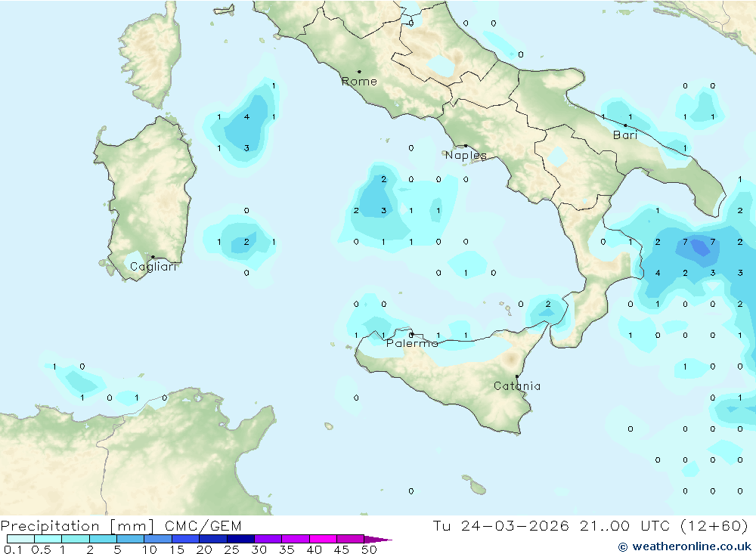This screenshot has width=756, height=554.
Task: Click the Catania city label
Action: (517, 385)
